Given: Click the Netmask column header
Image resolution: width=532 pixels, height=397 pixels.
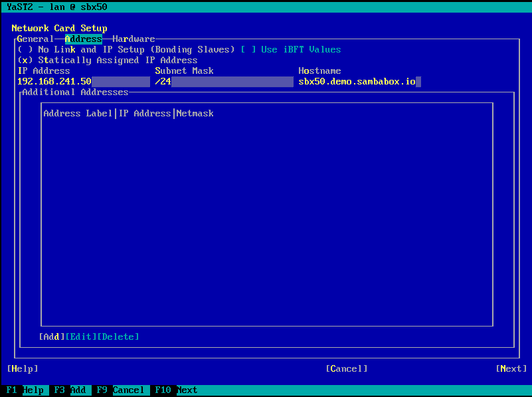Looking at the screenshot, I should point(195,114).
